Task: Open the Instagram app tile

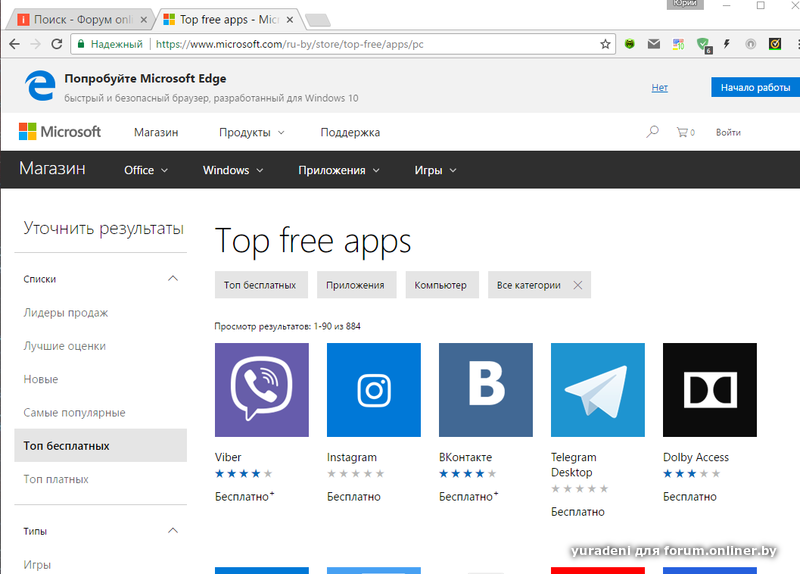Action: point(373,390)
